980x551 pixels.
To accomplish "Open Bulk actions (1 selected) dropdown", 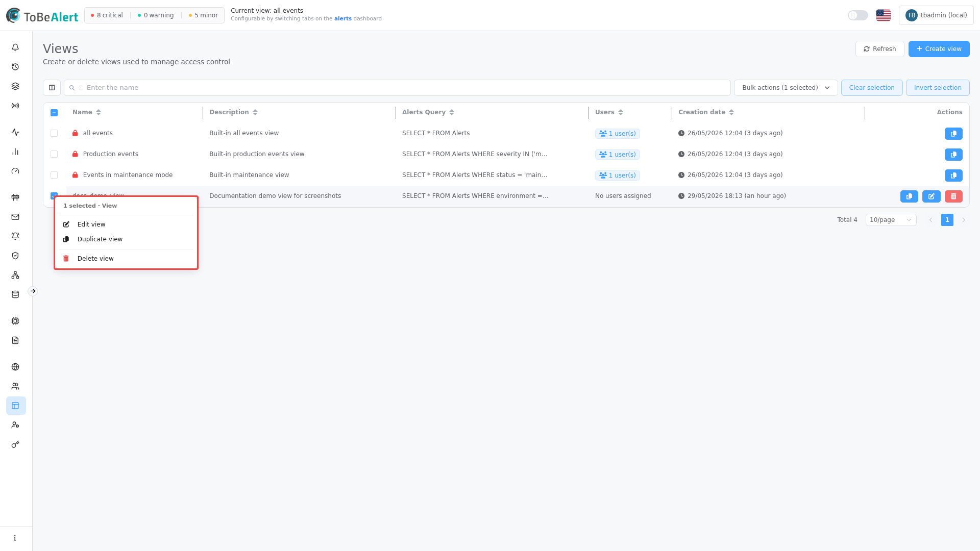I will pyautogui.click(x=786, y=88).
